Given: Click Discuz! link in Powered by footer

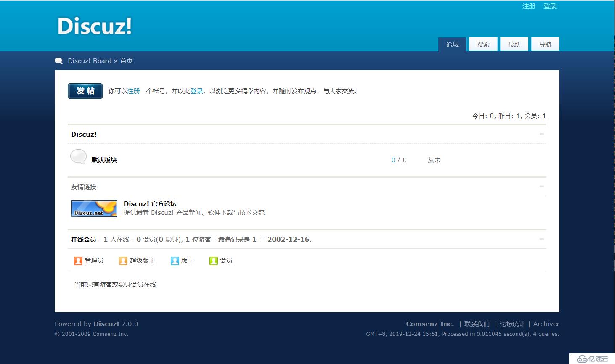Looking at the screenshot, I should click(106, 324).
